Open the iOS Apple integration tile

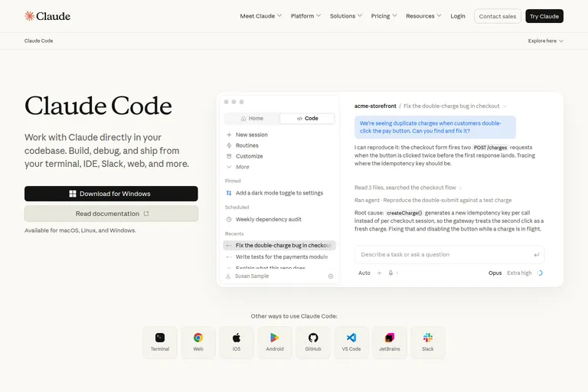click(x=237, y=342)
